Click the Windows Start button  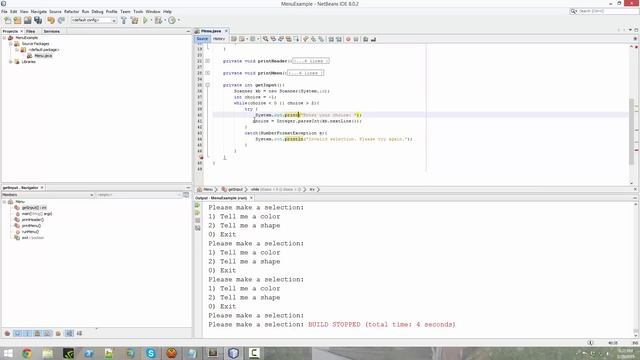(x=8, y=353)
